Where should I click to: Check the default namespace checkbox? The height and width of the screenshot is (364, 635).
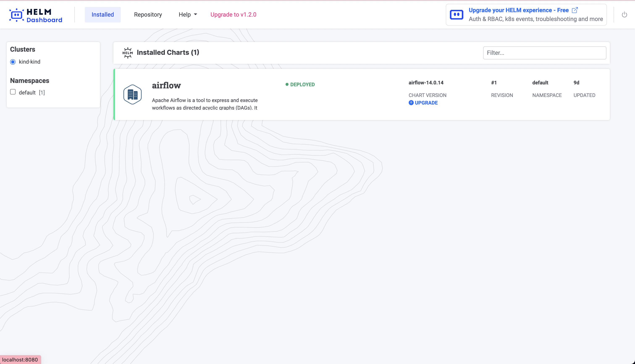coord(13,92)
